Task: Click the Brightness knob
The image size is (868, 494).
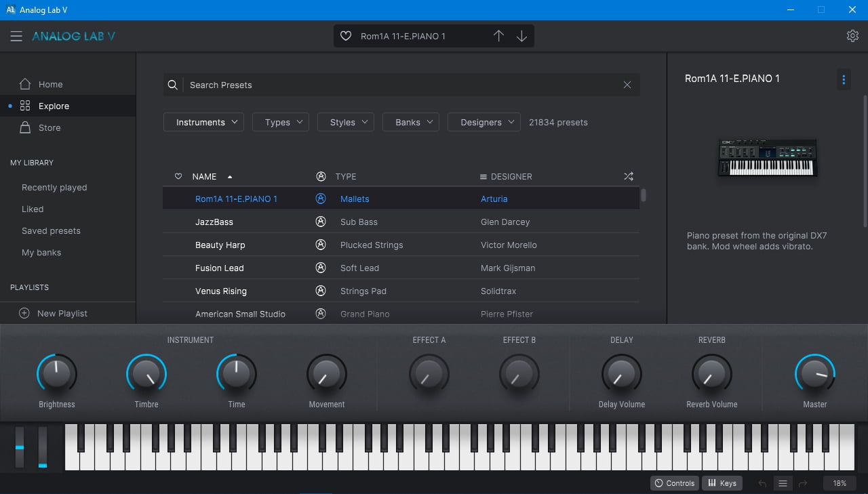Action: [57, 373]
